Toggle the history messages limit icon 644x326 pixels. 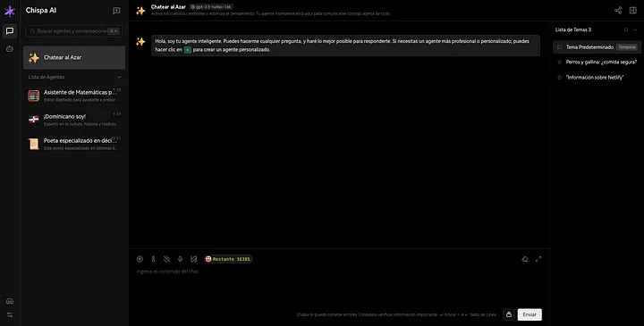pos(166,259)
